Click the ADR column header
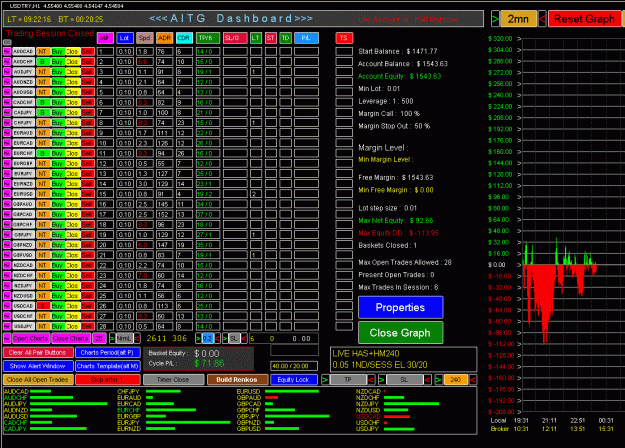This screenshot has width=625, height=448. point(164,38)
